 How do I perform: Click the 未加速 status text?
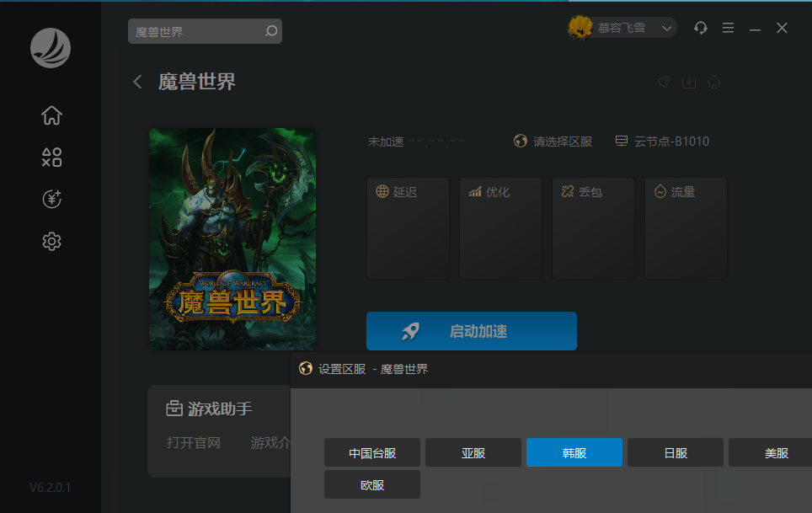[386, 142]
